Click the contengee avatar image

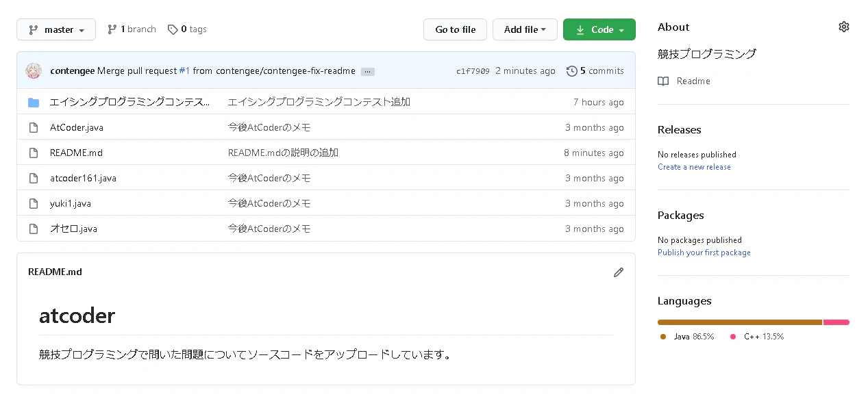[34, 70]
